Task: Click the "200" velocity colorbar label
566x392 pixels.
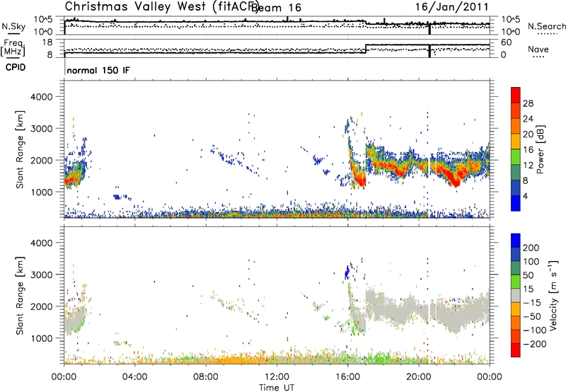Action: click(531, 248)
